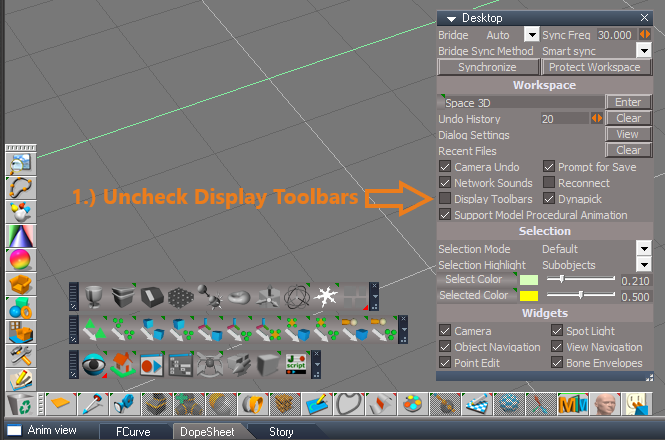Check the Display Toolbars checkbox

pos(445,199)
